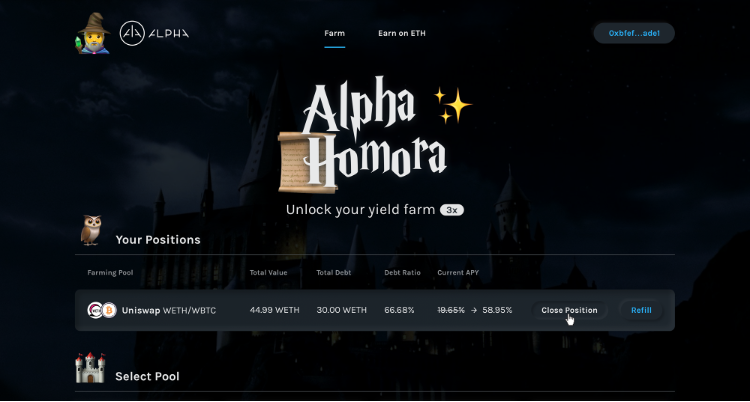Click the 3x leverage badge

pyautogui.click(x=452, y=210)
